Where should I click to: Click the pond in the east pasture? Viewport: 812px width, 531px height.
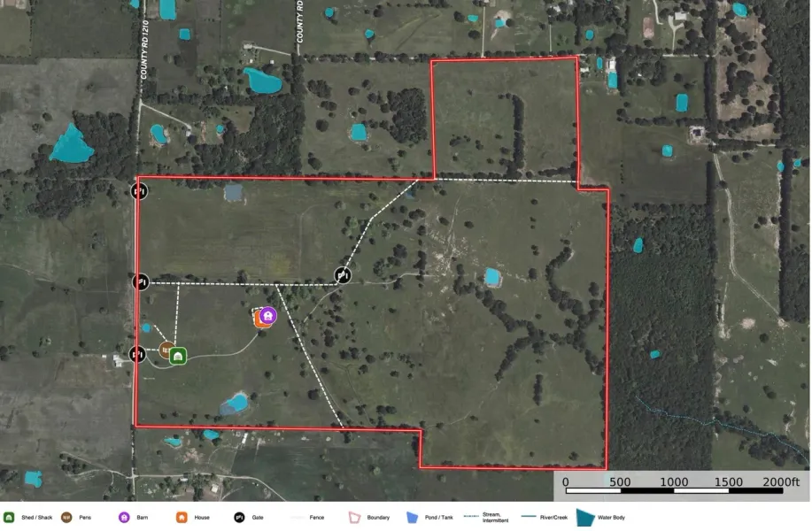coord(491,277)
